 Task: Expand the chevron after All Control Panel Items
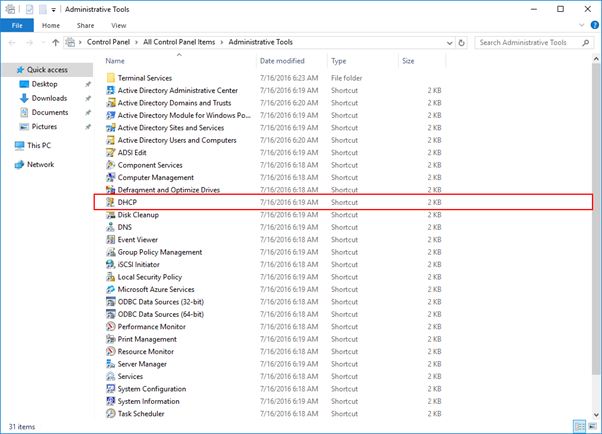(x=222, y=42)
